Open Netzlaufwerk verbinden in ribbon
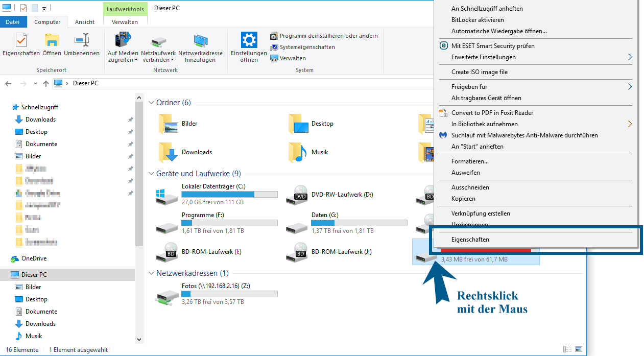 [x=158, y=47]
